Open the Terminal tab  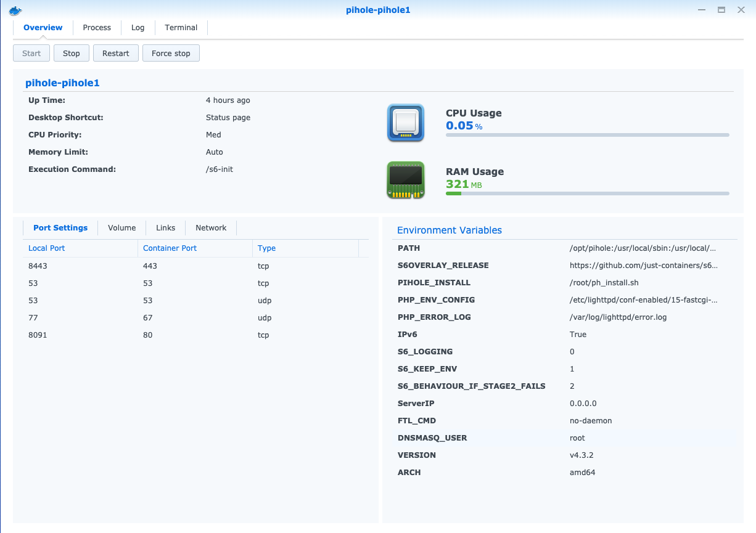click(x=181, y=28)
